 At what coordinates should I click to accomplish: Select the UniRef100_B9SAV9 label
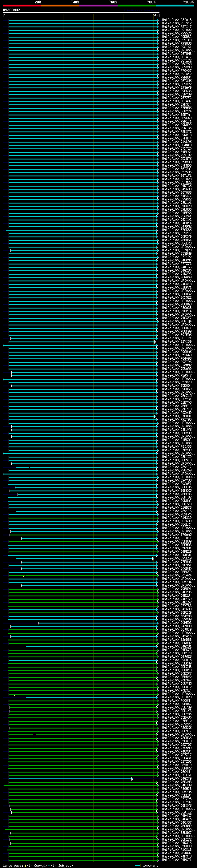click(177, 88)
